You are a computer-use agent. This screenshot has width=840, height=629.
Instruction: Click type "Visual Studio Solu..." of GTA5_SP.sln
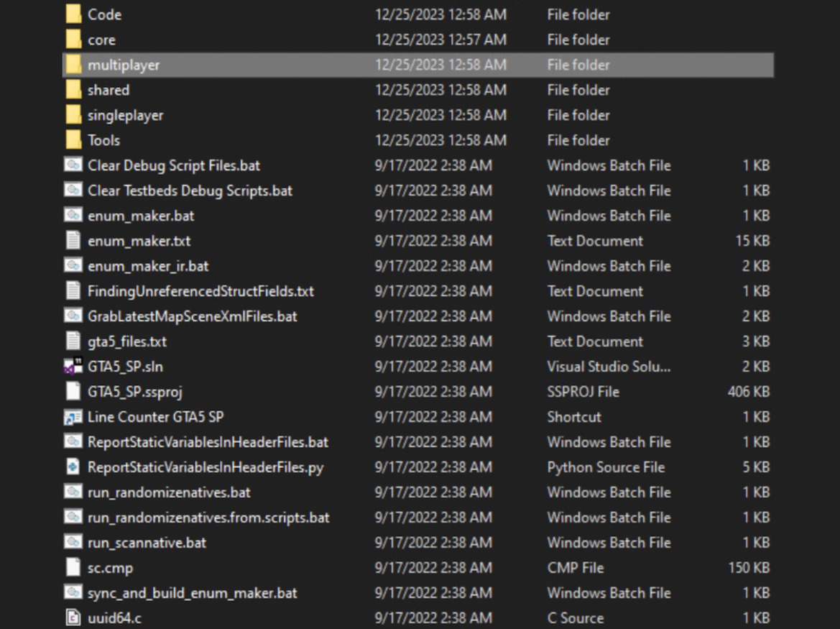click(x=609, y=367)
